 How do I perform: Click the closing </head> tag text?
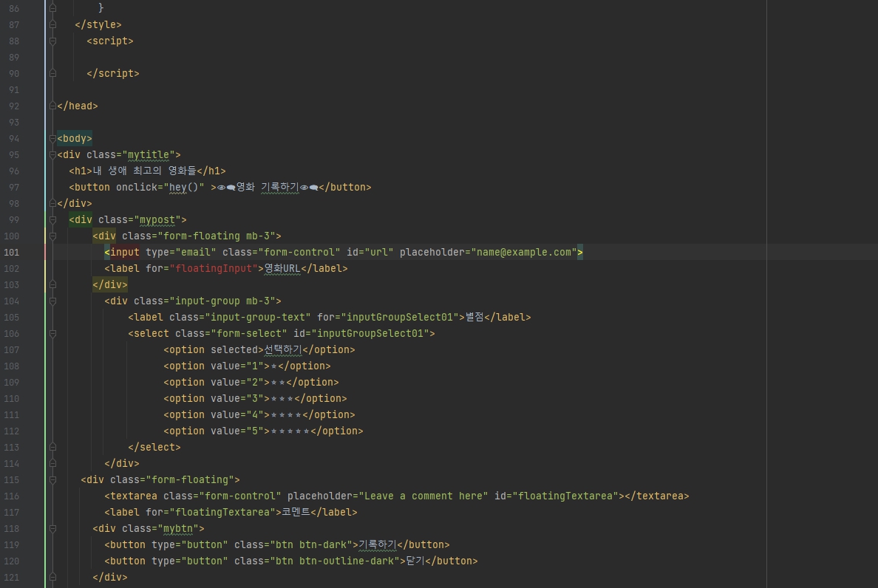(x=78, y=106)
